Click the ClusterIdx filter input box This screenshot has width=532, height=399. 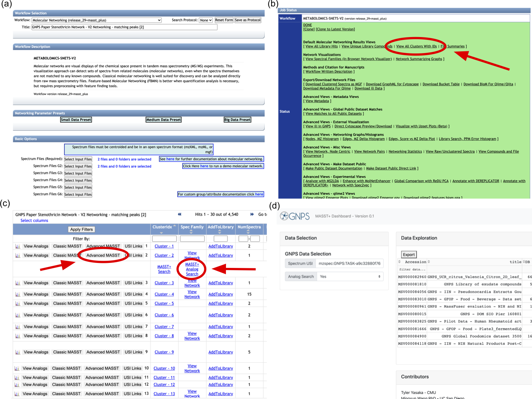(164, 239)
